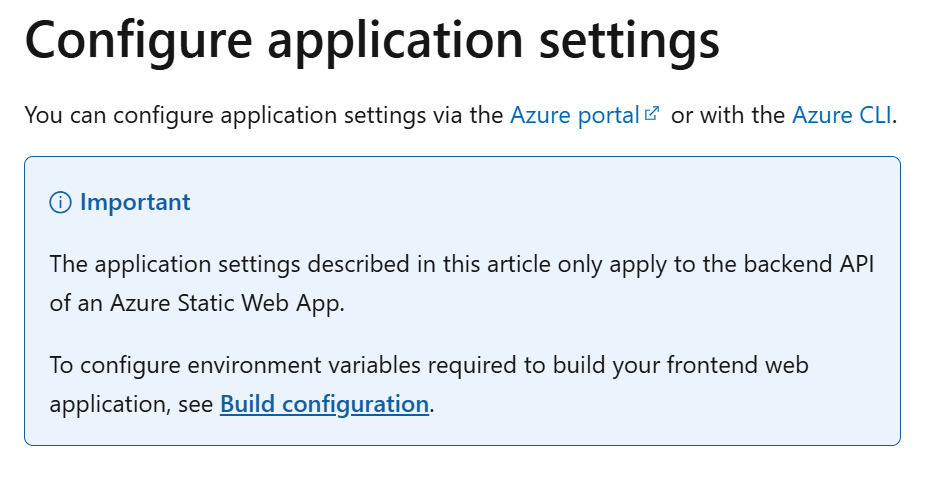Follow the Azure CLI link

click(842, 115)
